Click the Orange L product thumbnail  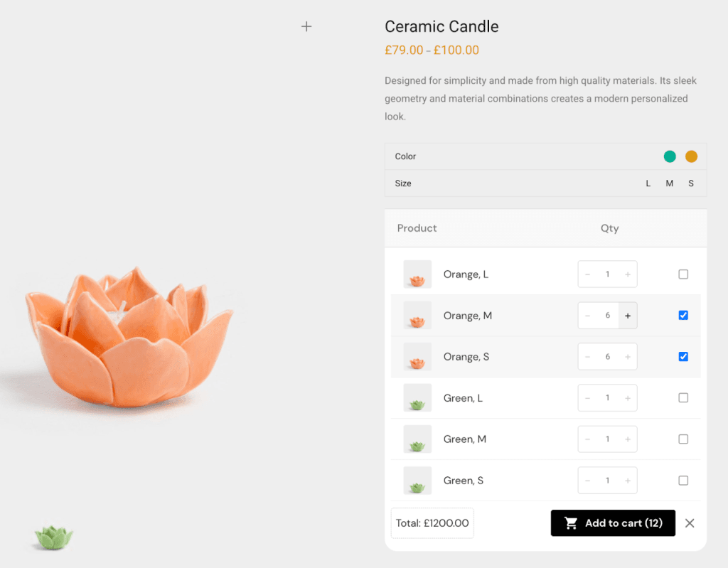tap(417, 274)
